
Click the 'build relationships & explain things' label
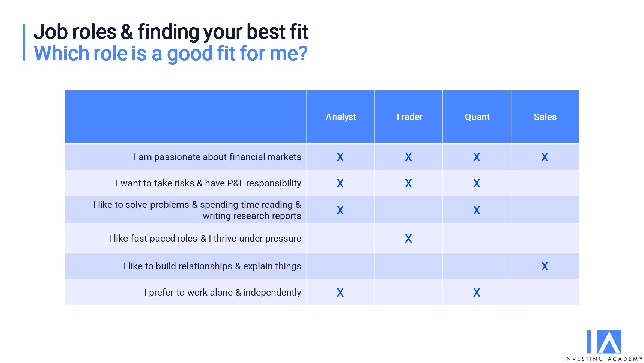(212, 266)
